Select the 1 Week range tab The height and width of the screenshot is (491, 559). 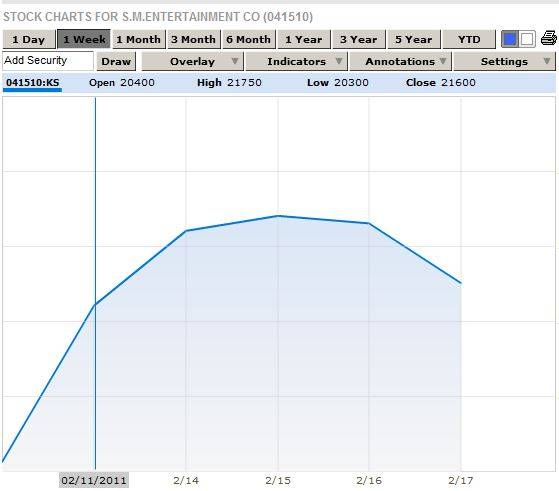(x=84, y=39)
